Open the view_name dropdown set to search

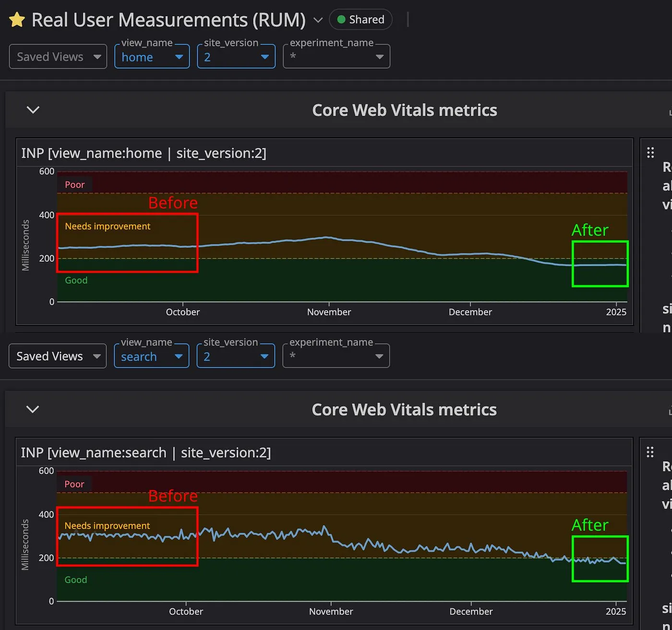tap(151, 356)
